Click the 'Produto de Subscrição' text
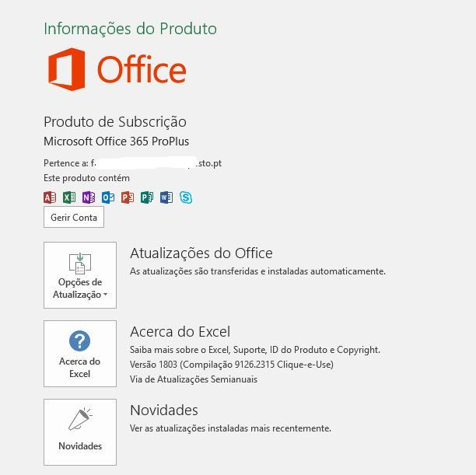Viewport: 476px width, 475px height. 115,122
